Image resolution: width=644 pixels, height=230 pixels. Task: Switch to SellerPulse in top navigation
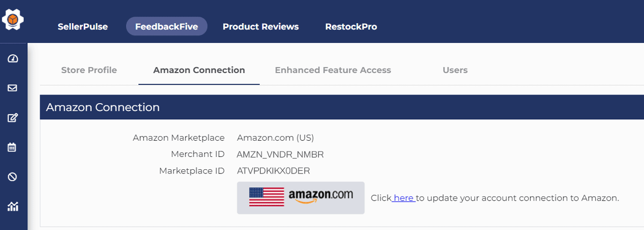(x=83, y=26)
